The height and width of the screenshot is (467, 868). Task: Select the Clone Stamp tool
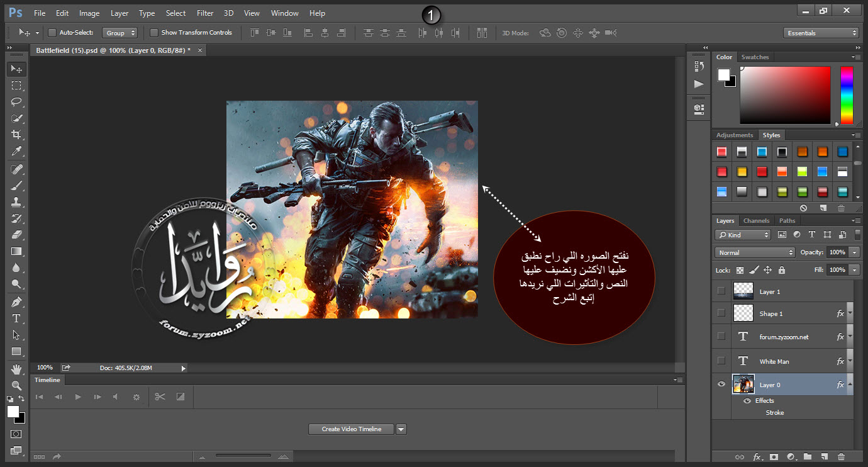(x=16, y=202)
